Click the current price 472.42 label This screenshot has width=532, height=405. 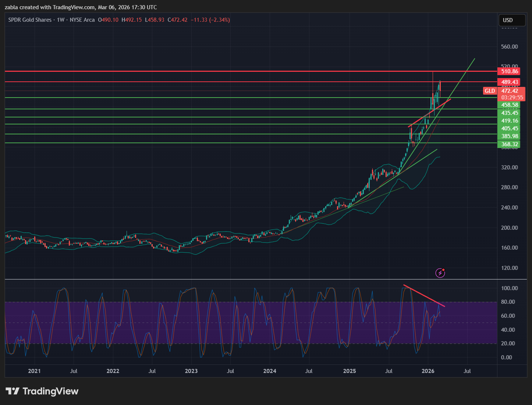click(510, 91)
